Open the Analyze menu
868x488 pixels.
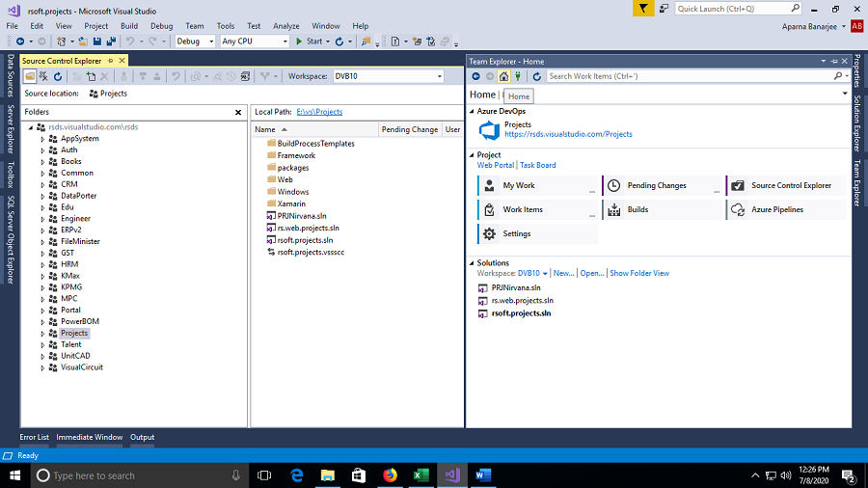pos(286,26)
